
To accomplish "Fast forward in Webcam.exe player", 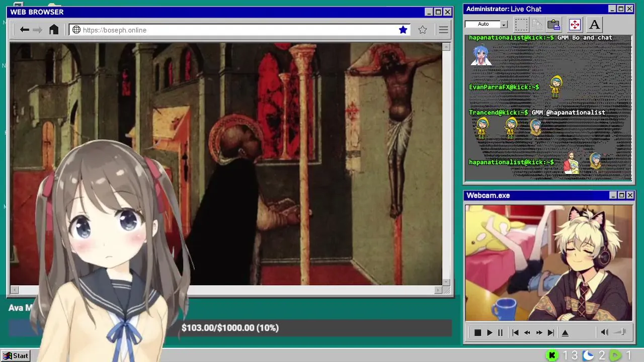I will [x=539, y=332].
